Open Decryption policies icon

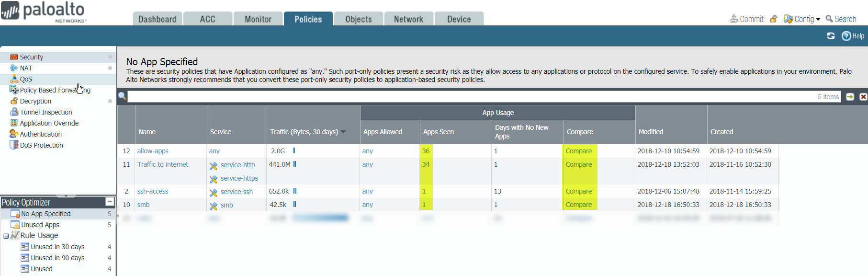[14, 101]
